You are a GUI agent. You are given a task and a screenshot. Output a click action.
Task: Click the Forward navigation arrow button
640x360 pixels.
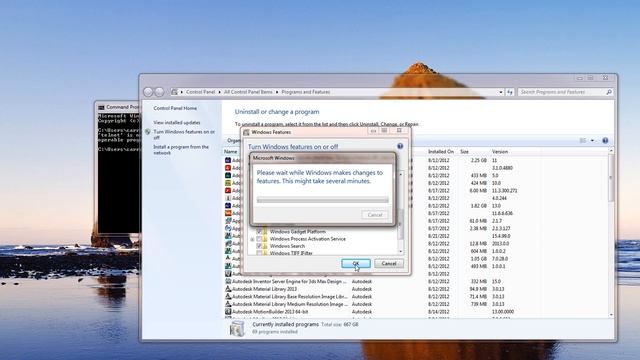click(x=159, y=92)
